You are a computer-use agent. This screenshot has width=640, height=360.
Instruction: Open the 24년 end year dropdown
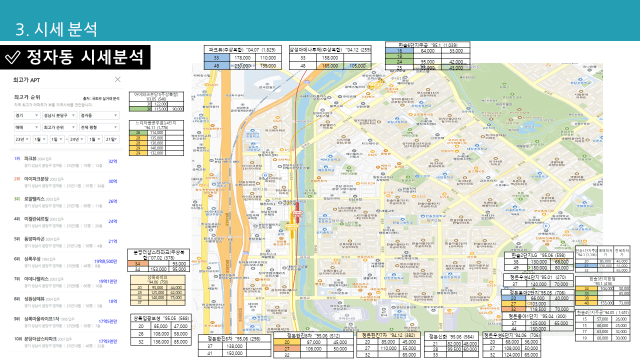(77, 139)
